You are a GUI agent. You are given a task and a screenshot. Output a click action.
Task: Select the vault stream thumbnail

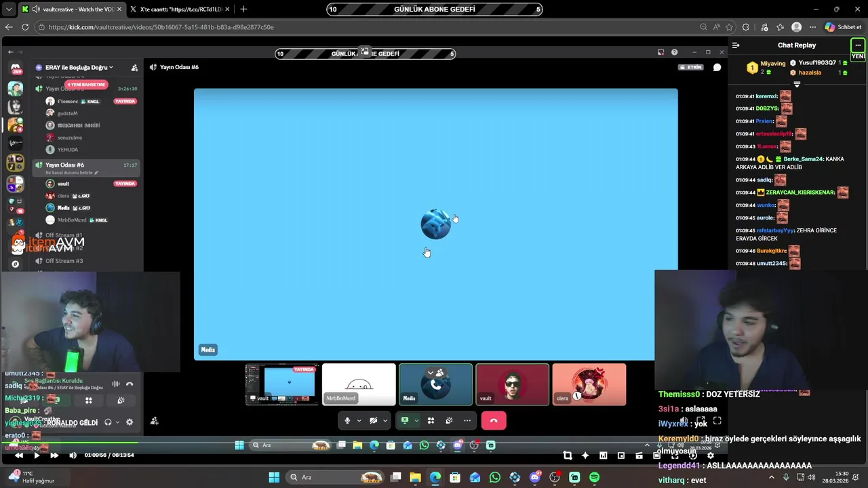tap(282, 384)
